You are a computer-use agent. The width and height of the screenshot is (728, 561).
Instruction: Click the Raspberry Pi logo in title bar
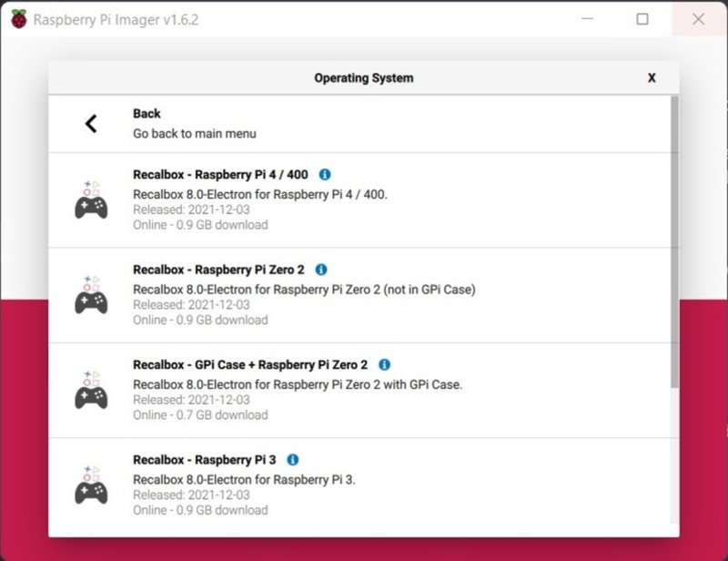pos(18,19)
